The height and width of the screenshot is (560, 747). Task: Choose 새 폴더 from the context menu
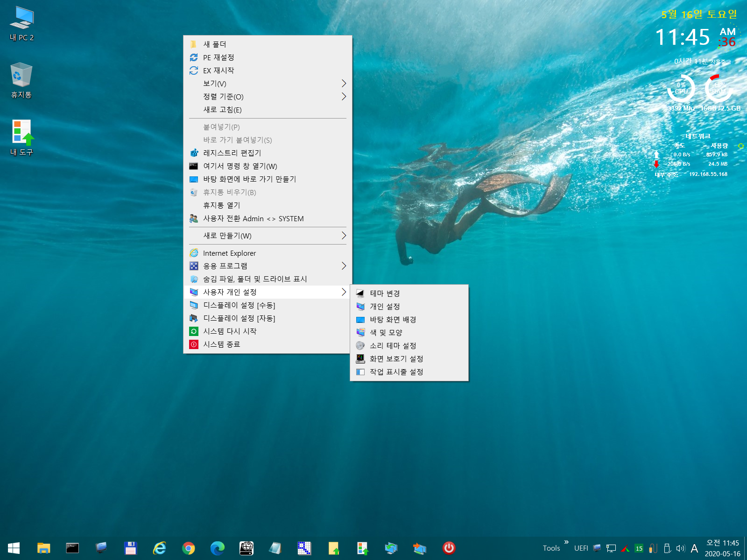268,44
